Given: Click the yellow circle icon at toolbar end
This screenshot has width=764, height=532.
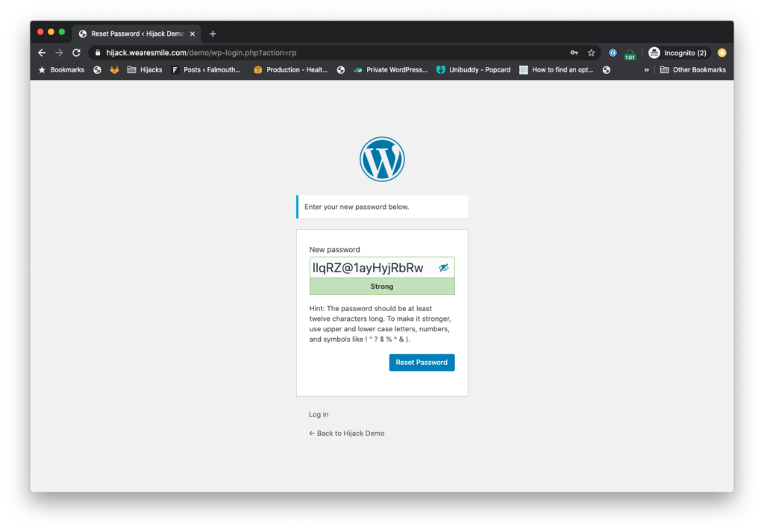Looking at the screenshot, I should click(x=722, y=53).
